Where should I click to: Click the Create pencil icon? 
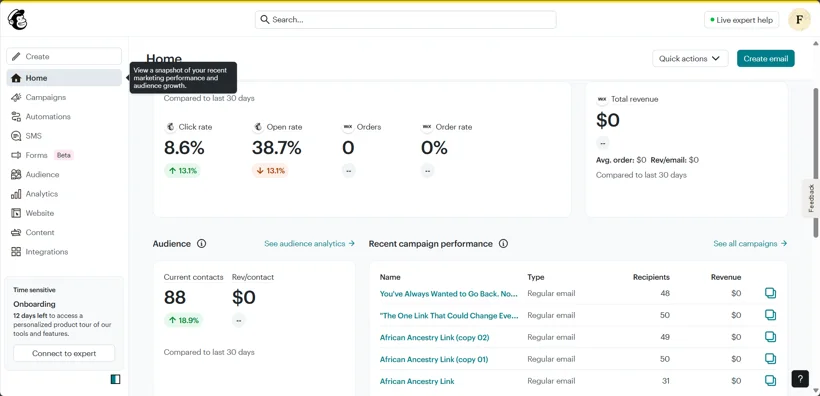[x=16, y=56]
